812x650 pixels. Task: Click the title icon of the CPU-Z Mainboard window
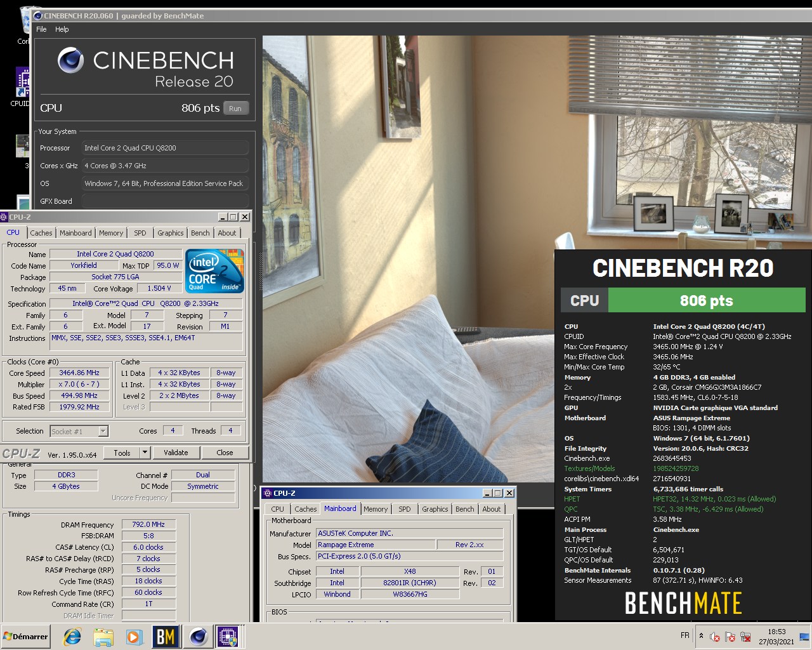click(267, 493)
